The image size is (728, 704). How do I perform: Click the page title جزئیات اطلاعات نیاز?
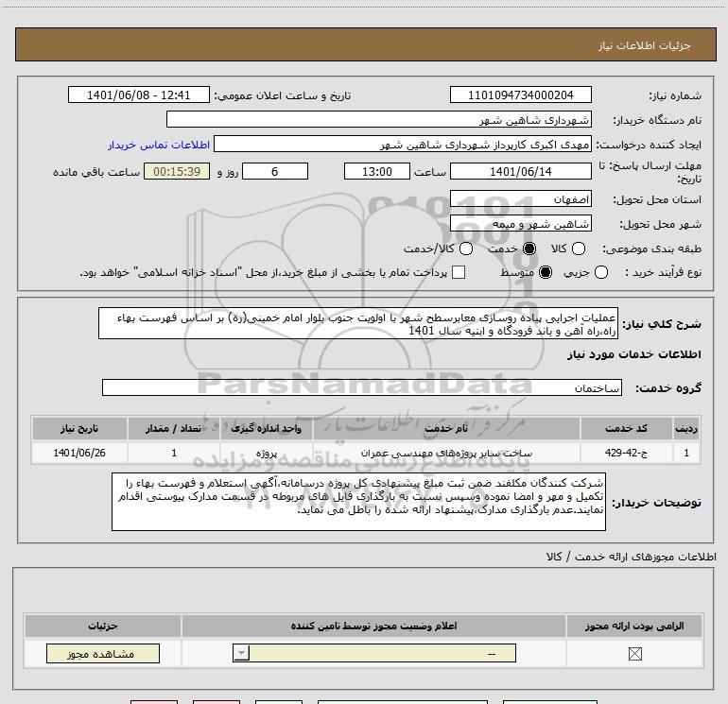pyautogui.click(x=645, y=45)
